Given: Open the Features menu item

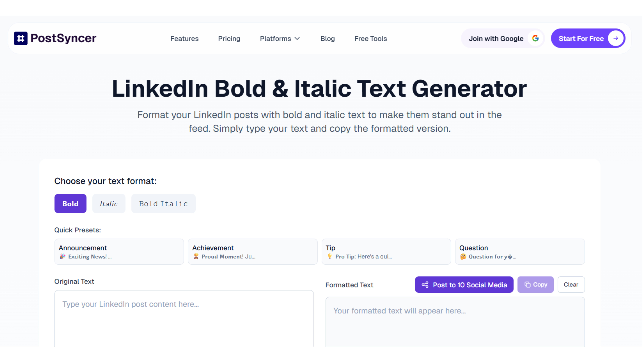Looking at the screenshot, I should 184,39.
